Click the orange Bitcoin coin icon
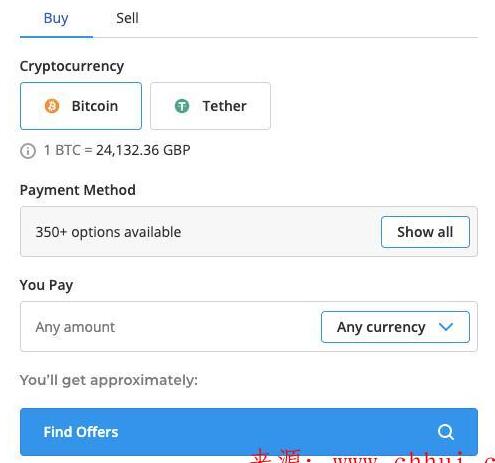Viewport: 495px width, 463px height. coord(52,106)
